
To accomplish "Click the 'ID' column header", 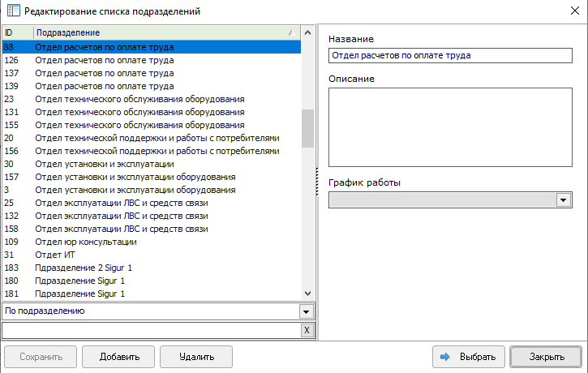I will point(16,32).
